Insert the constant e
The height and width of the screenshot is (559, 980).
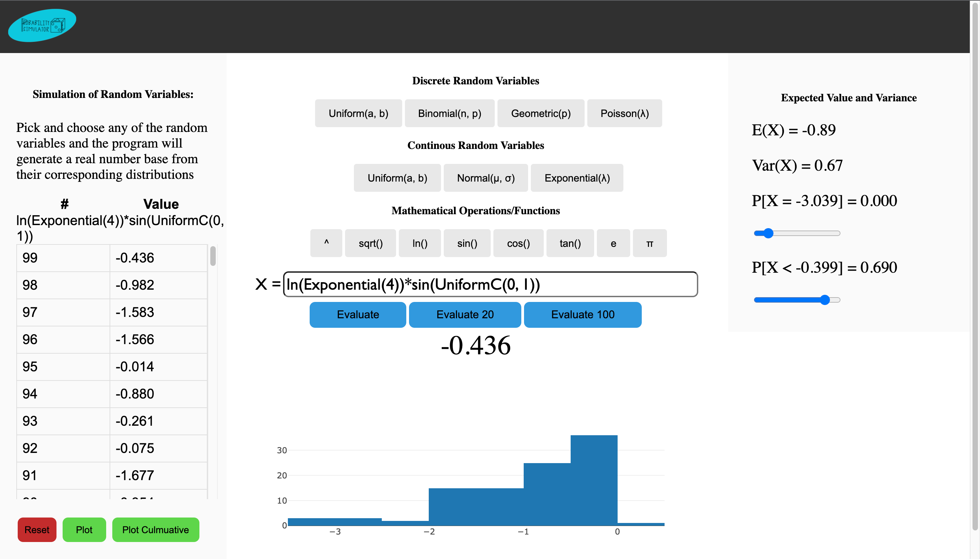pyautogui.click(x=613, y=243)
